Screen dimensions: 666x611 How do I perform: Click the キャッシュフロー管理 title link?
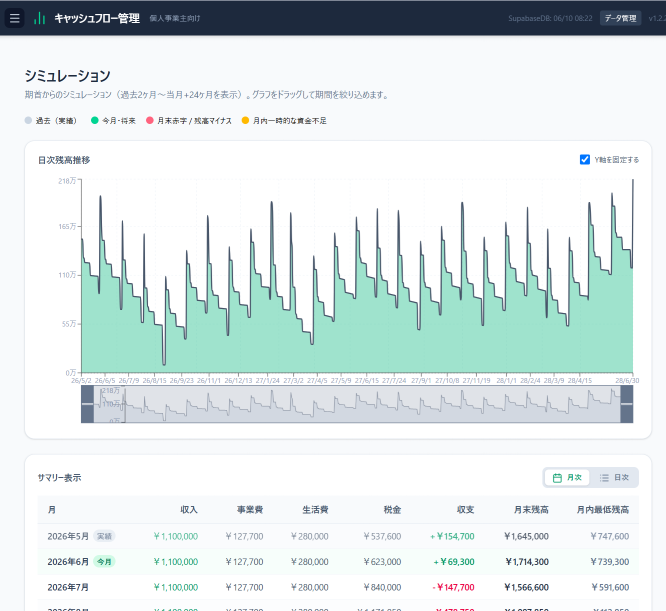97,18
